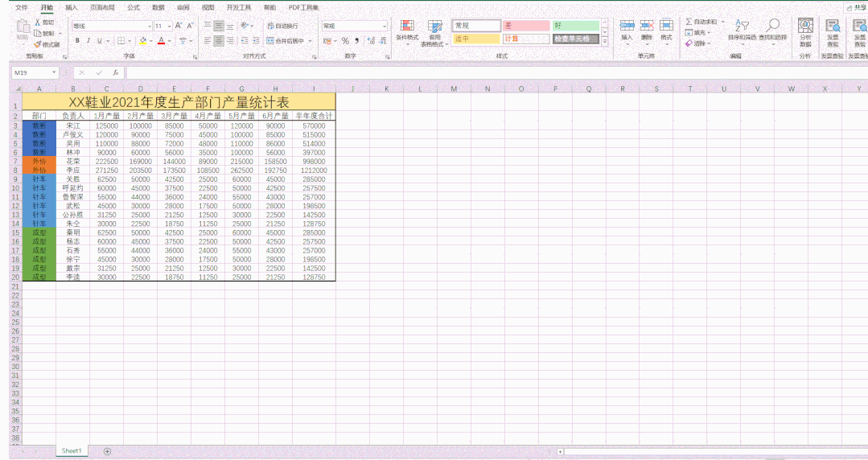Screen dimensions: 868x460
Task: Click the Insert Function fx icon
Action: coord(116,72)
